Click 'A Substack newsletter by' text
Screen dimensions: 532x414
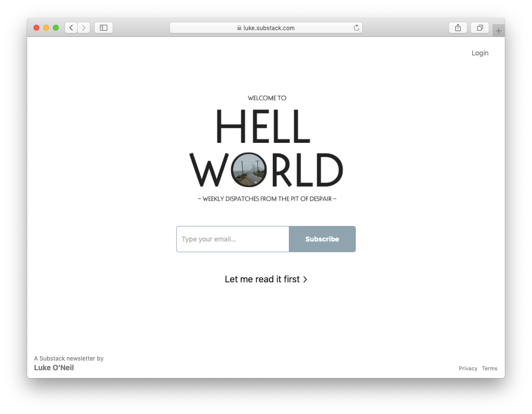coord(69,358)
